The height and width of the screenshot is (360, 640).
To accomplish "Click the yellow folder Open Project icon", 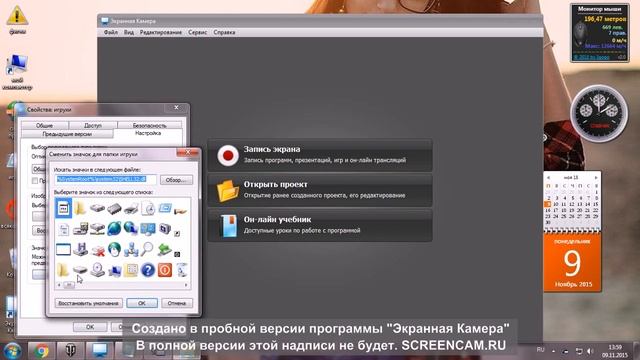I will tap(227, 191).
